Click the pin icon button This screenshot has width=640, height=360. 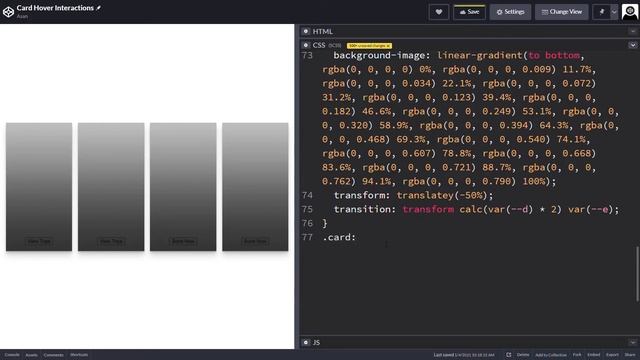[x=601, y=12]
